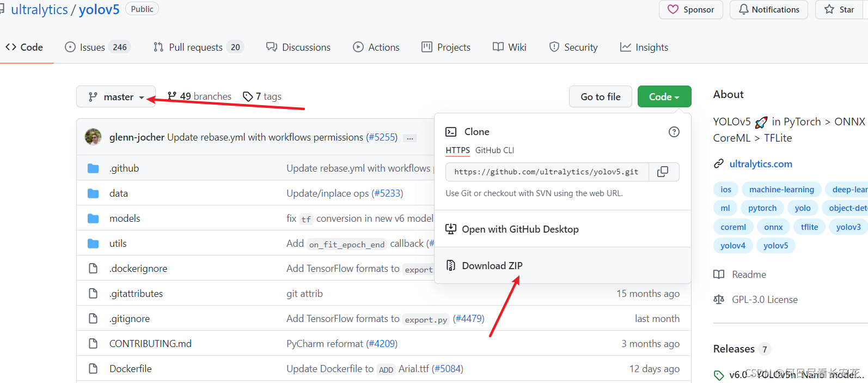Open the Discussions tab

pyautogui.click(x=298, y=47)
